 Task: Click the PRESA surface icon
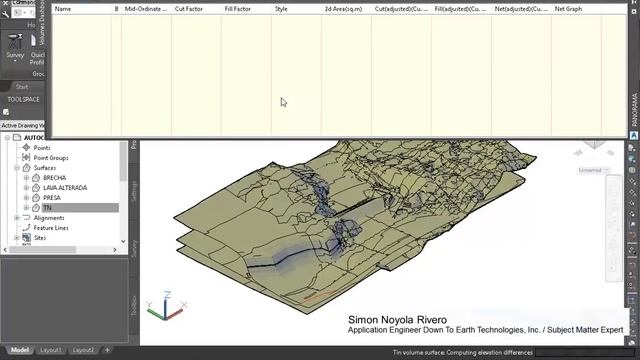tap(36, 198)
